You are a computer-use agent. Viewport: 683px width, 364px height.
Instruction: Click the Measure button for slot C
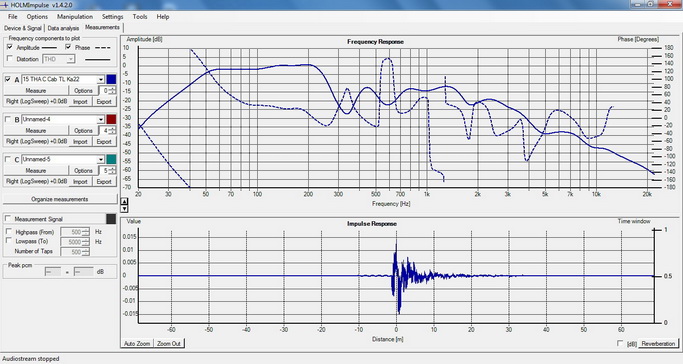(x=36, y=171)
